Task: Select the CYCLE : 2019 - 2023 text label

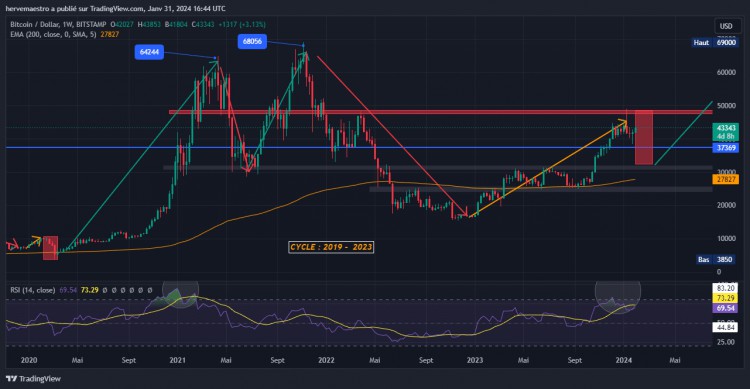Action: click(331, 247)
